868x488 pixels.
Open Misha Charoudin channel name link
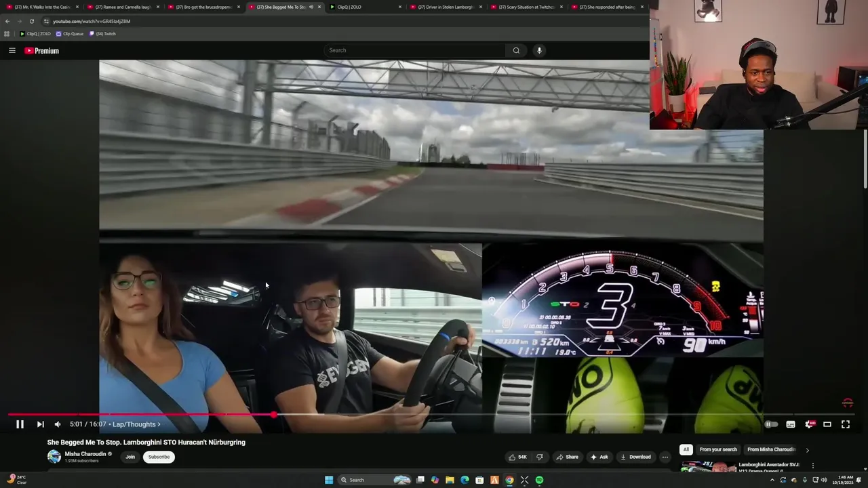(x=85, y=454)
